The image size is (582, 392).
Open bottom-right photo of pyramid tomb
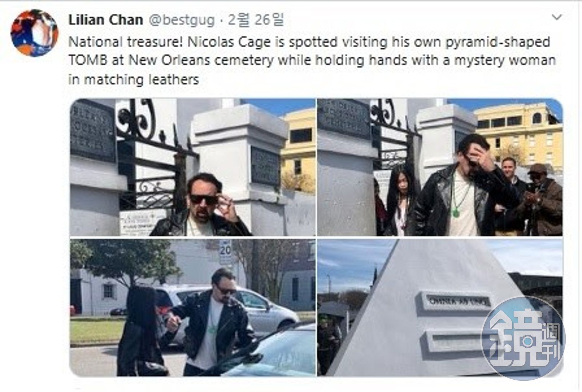pos(440,308)
